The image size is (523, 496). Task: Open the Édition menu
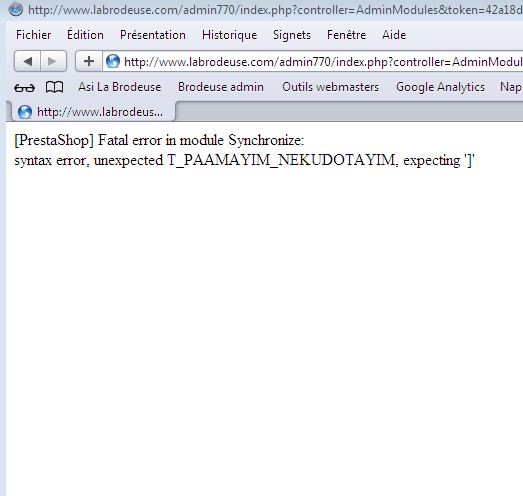pos(85,35)
